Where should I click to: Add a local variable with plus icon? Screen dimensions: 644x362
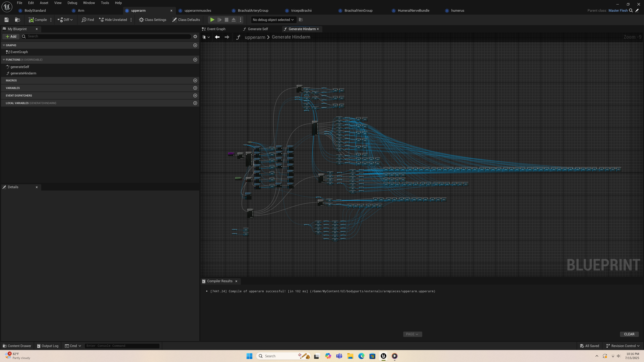coord(195,103)
